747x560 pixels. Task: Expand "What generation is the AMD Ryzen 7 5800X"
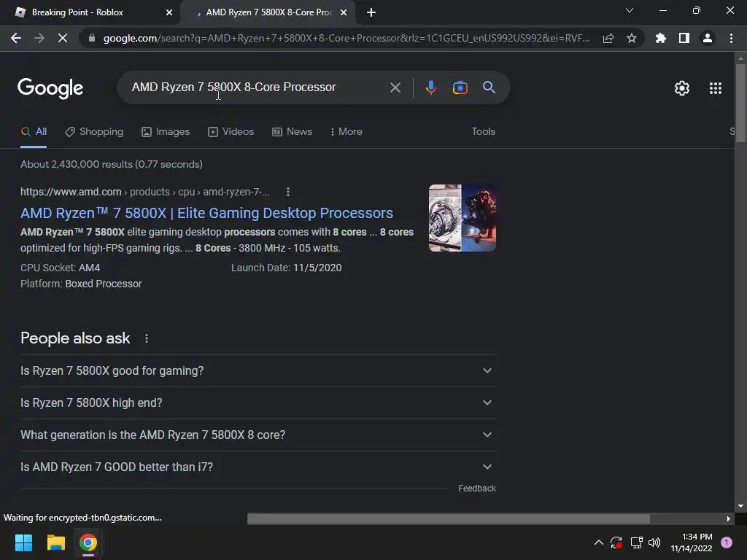pyautogui.click(x=258, y=435)
